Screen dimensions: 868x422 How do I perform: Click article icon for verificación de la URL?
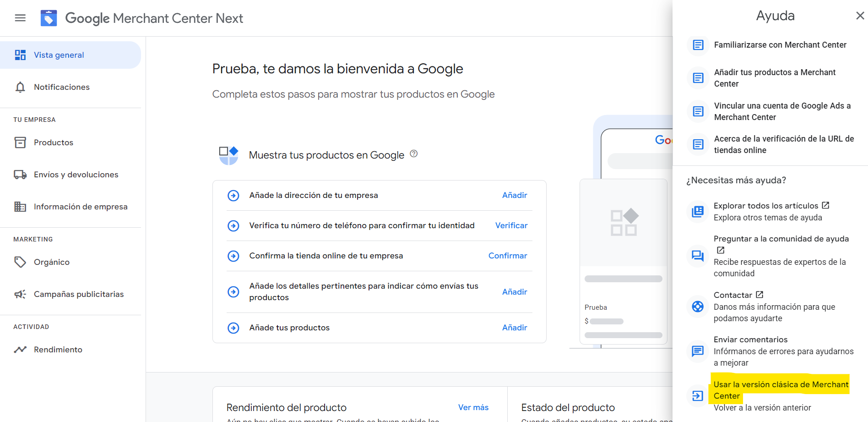coord(698,144)
